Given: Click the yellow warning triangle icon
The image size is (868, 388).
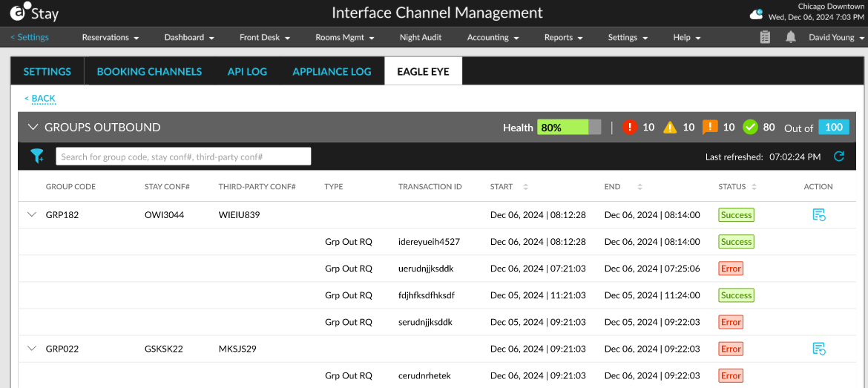Looking at the screenshot, I should tap(671, 128).
